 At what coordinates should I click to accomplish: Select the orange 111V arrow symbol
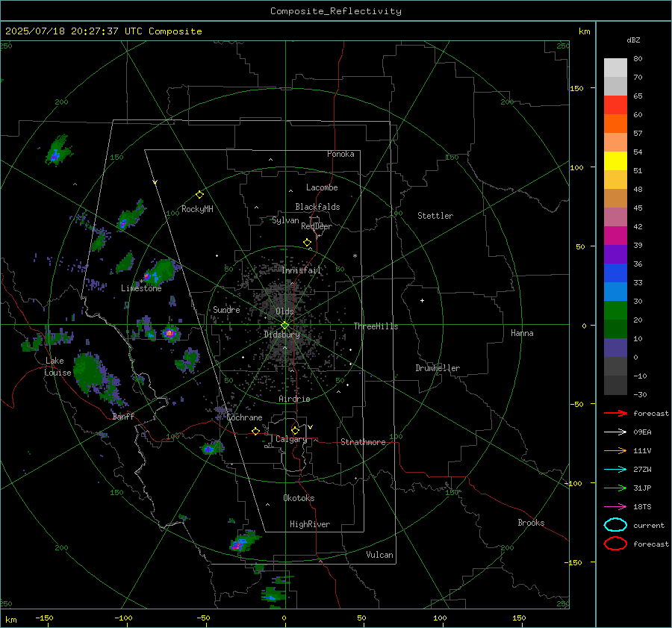point(615,450)
